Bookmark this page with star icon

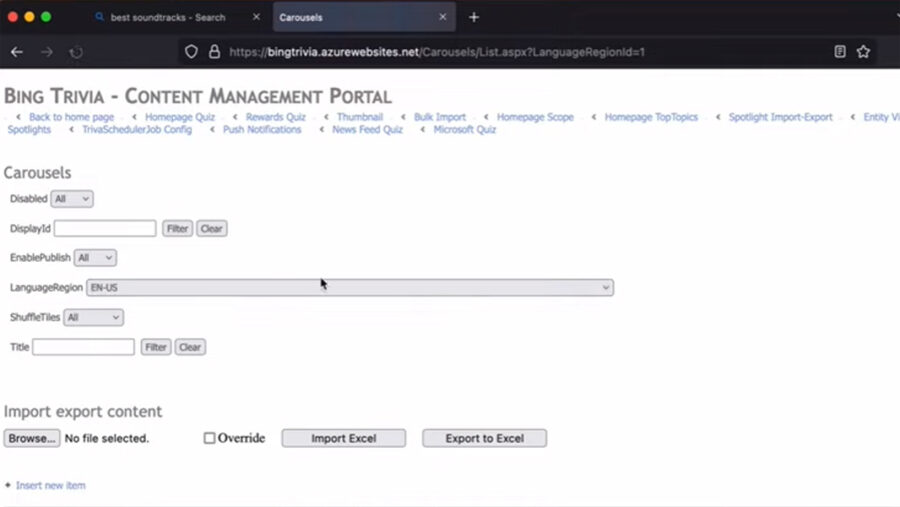863,52
